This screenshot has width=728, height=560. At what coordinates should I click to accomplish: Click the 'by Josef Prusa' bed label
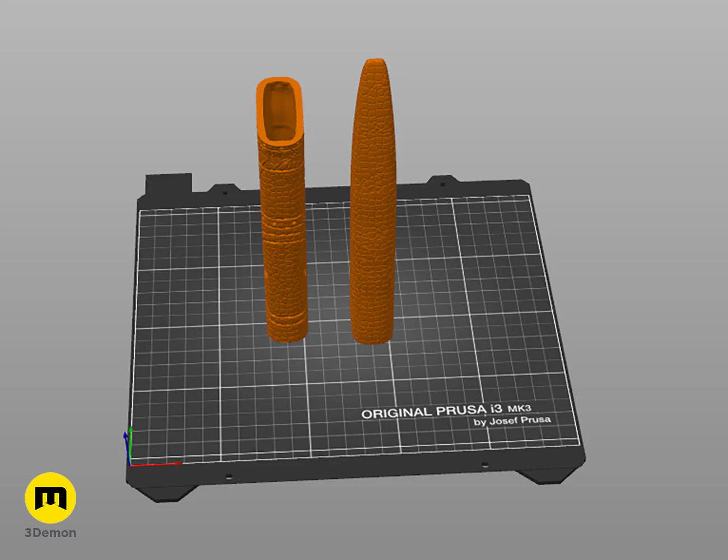click(512, 421)
